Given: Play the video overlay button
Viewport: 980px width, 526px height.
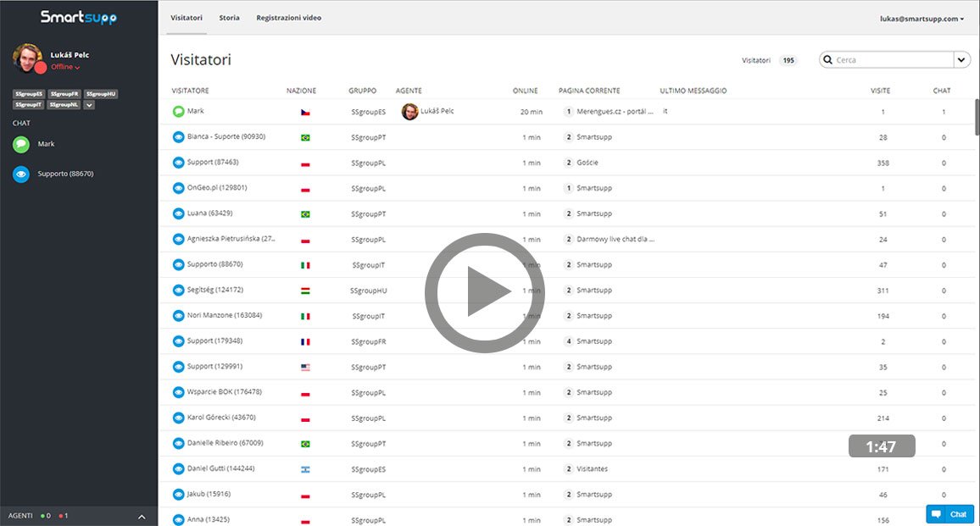Looking at the screenshot, I should tap(484, 291).
